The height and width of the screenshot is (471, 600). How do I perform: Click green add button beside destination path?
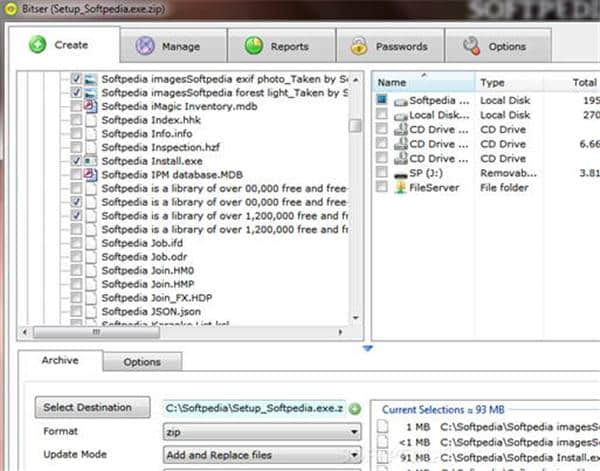[x=355, y=408]
